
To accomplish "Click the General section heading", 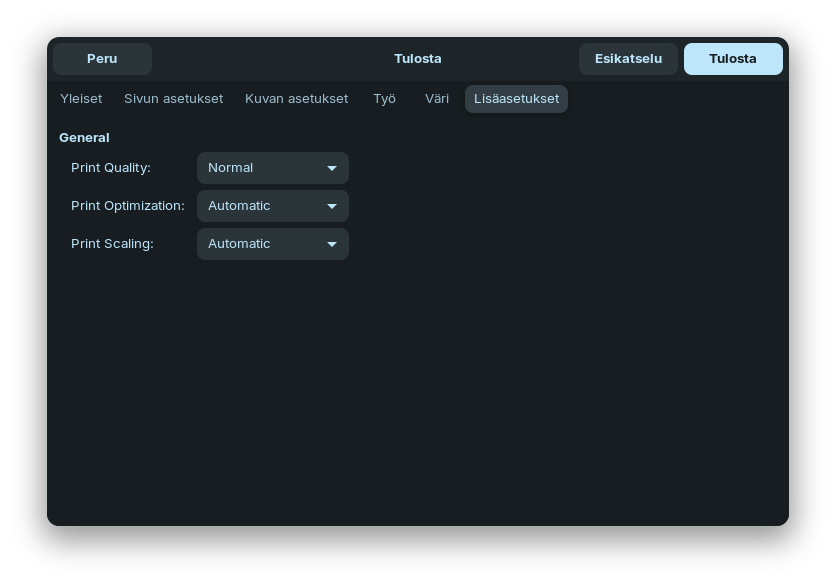I will point(84,138).
